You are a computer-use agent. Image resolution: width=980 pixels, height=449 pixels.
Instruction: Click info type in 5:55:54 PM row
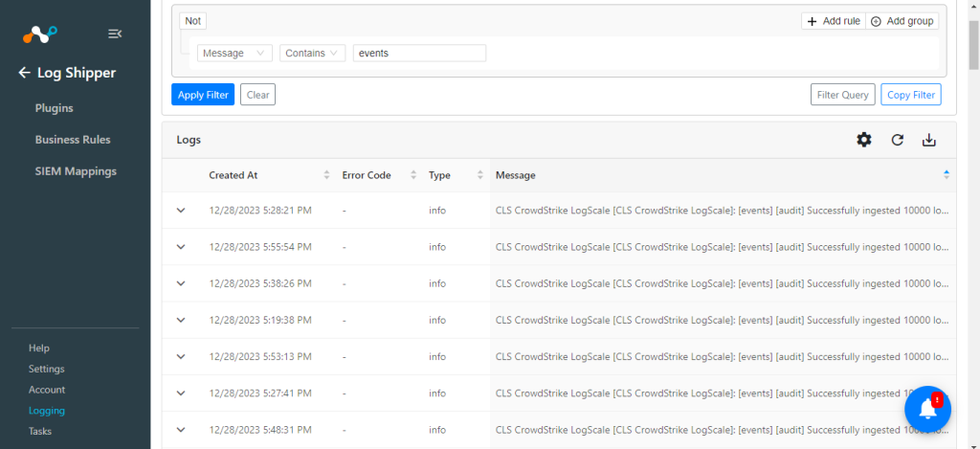[436, 247]
